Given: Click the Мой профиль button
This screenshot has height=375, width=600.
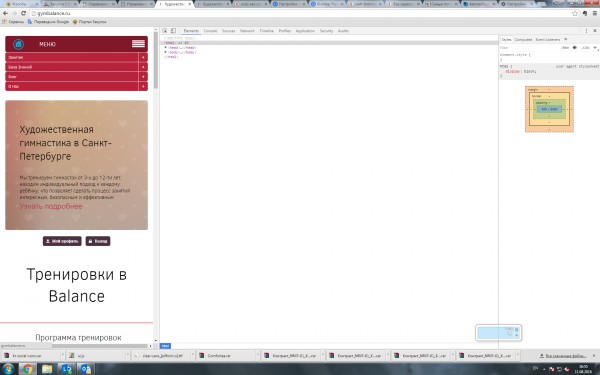Looking at the screenshot, I should click(62, 241).
